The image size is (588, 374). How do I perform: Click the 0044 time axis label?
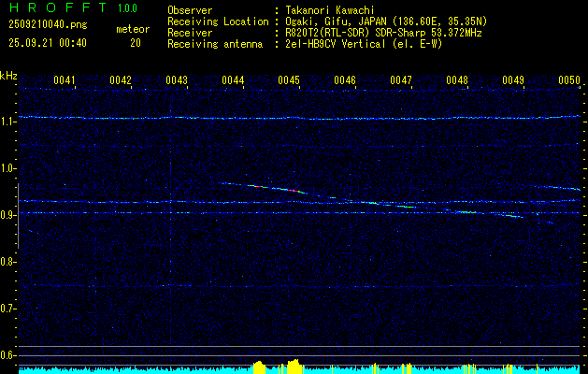point(233,80)
